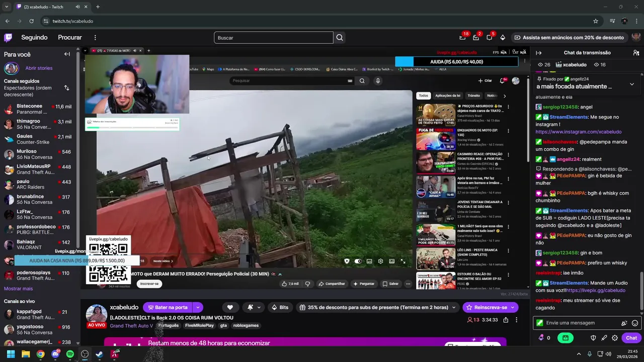Click the FiveMRolePlay tag

pos(200,326)
